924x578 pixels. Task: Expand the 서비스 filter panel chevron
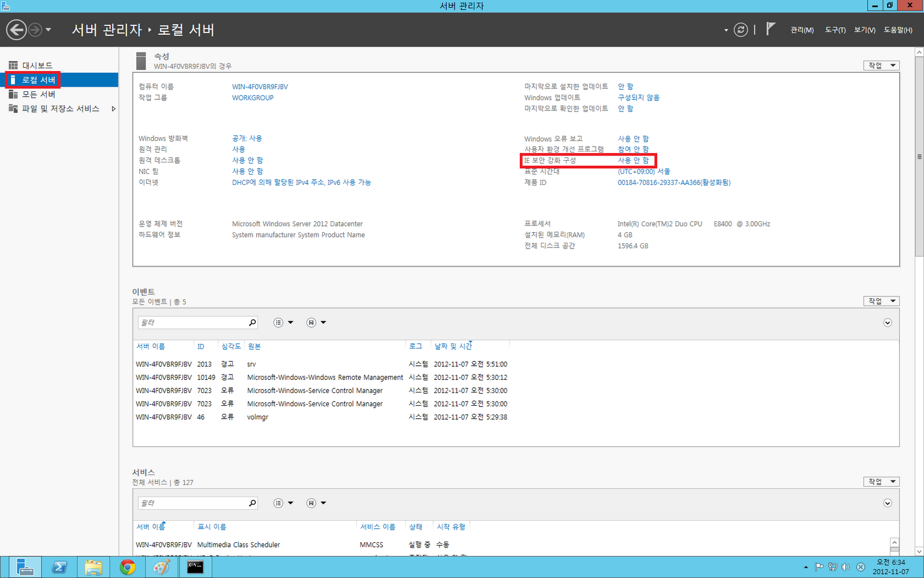(x=888, y=503)
